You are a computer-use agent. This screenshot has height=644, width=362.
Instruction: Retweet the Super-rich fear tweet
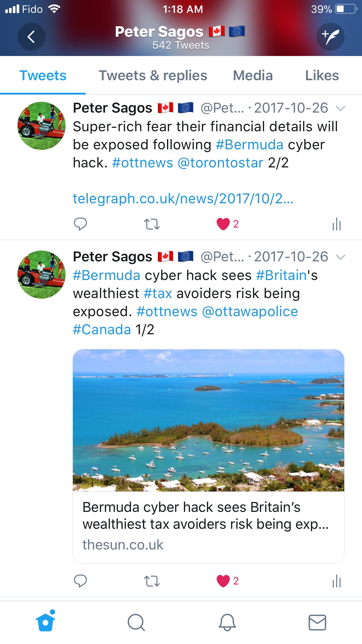click(x=152, y=224)
